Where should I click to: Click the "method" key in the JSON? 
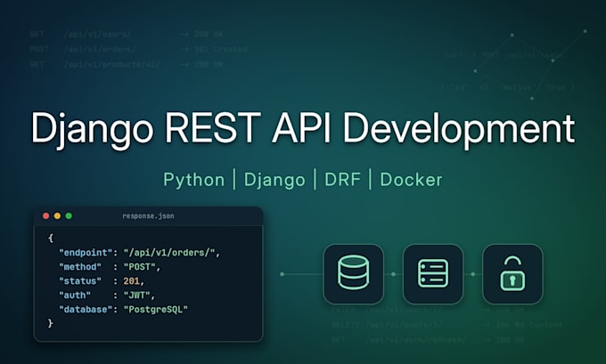tap(80, 267)
